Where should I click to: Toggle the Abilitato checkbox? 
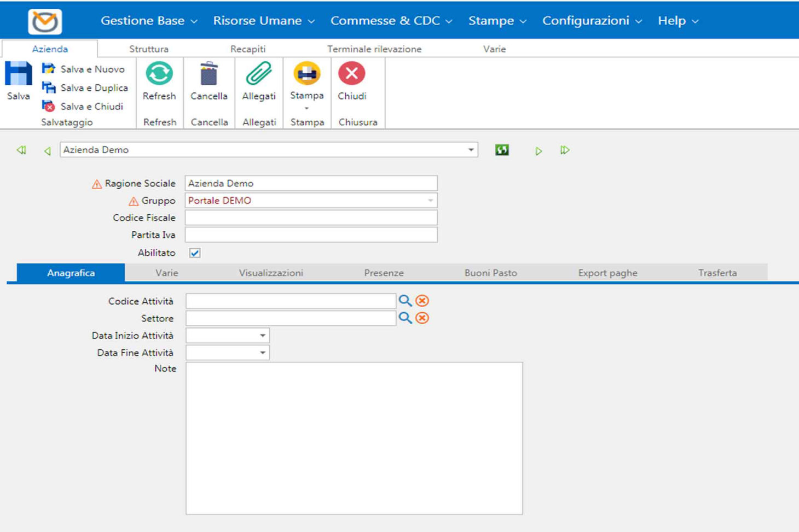195,253
